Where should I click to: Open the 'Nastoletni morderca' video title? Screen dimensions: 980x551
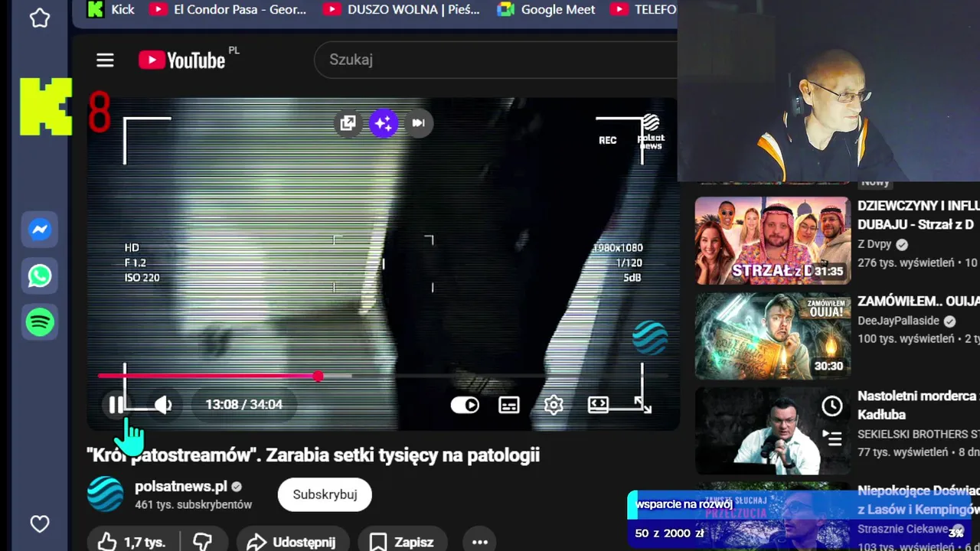pyautogui.click(x=919, y=406)
